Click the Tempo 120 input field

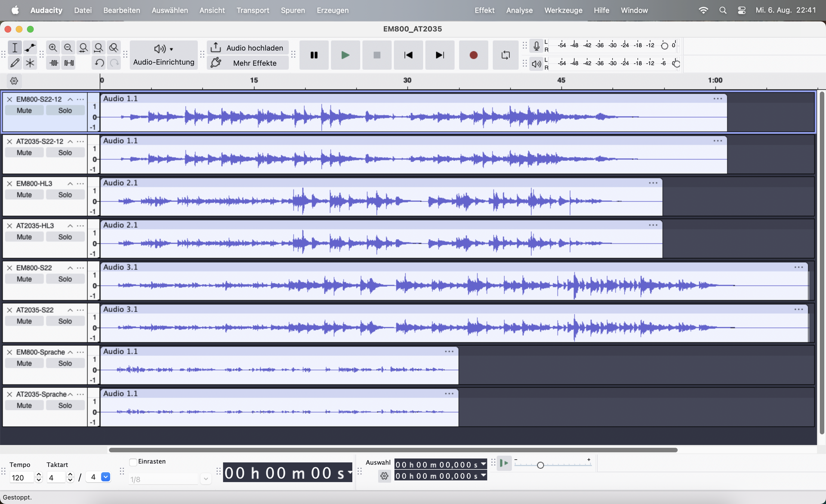click(x=22, y=477)
